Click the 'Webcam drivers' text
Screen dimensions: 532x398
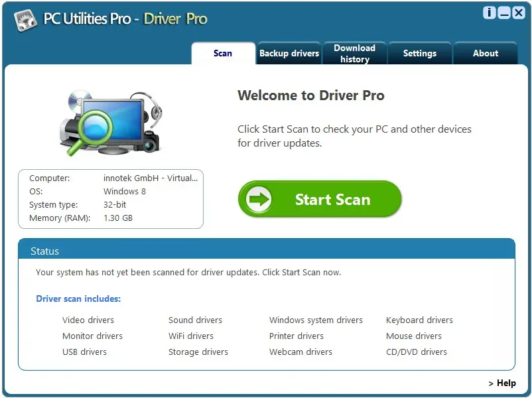point(300,352)
